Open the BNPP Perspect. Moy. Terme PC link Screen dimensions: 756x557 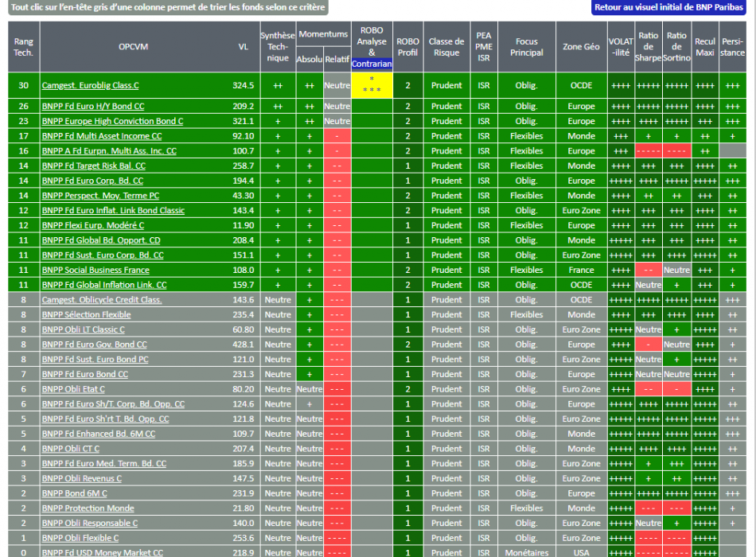pyautogui.click(x=100, y=196)
